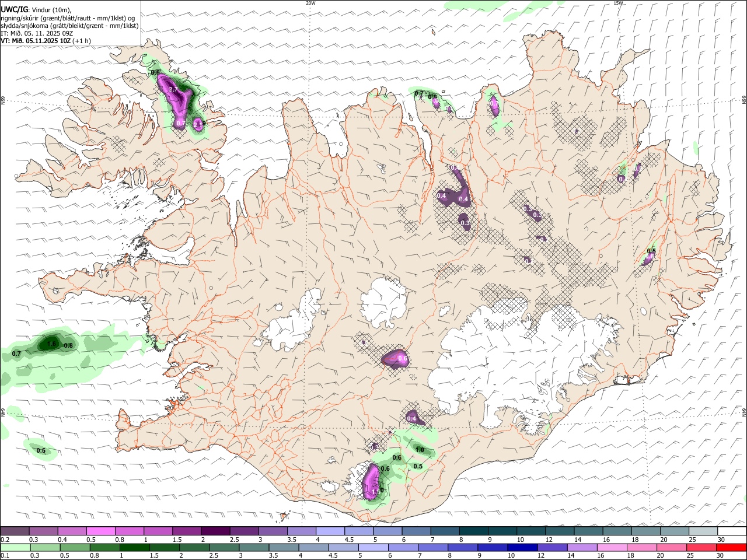Image resolution: width=747 pixels, height=560 pixels.
Task: Select the grey-green 2.5 mm rain legend swatch
Action: [x=224, y=548]
